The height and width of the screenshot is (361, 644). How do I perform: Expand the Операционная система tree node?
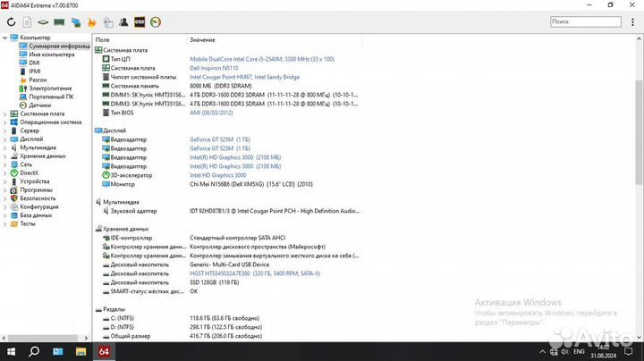(x=5, y=122)
